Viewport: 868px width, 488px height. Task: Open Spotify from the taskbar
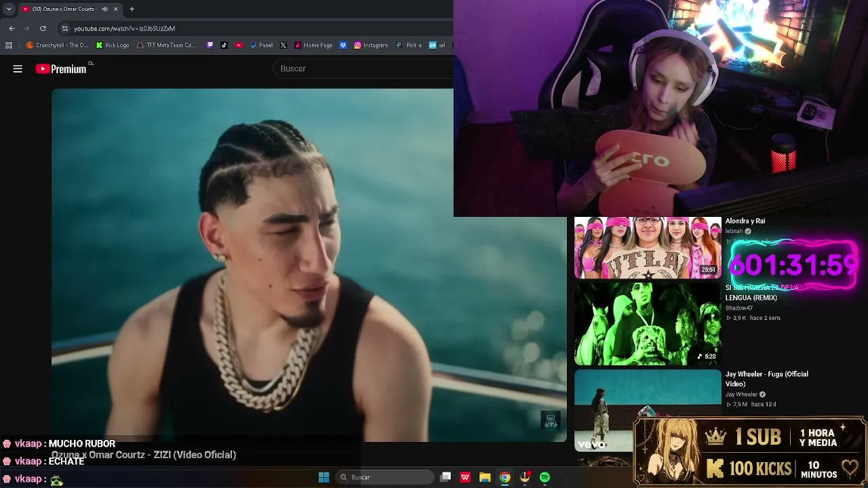(x=545, y=477)
